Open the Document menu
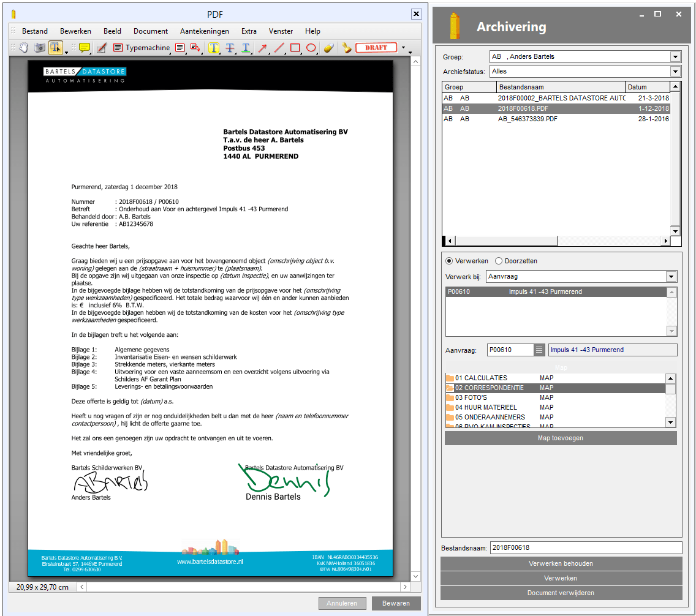Viewport: 696px width, 616px height. click(x=151, y=31)
